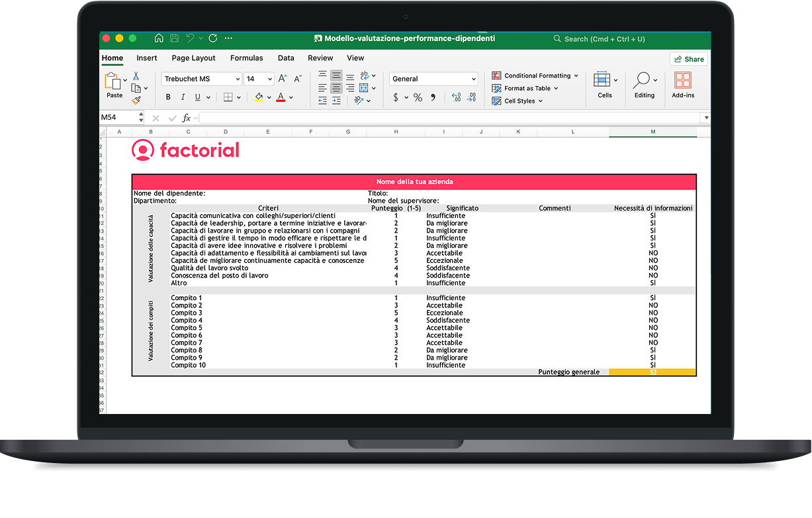Open the underline style dropdown
This screenshot has height=518, width=812.
(x=208, y=97)
